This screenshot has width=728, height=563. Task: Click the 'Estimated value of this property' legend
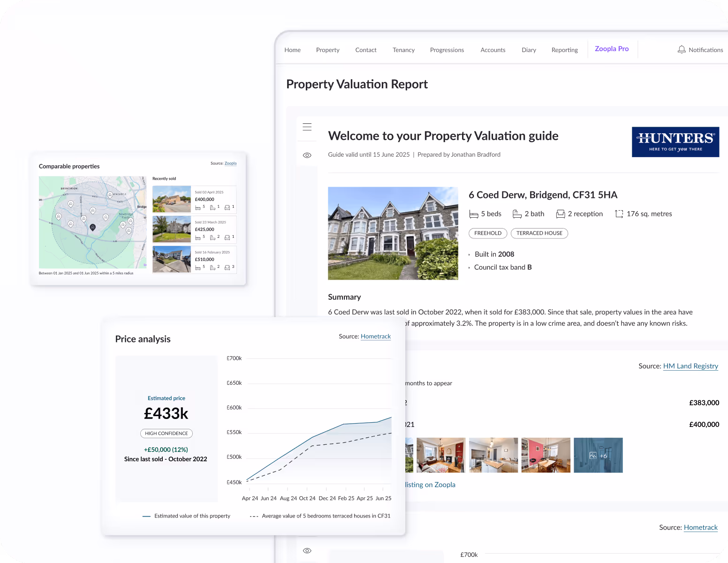coord(186,516)
